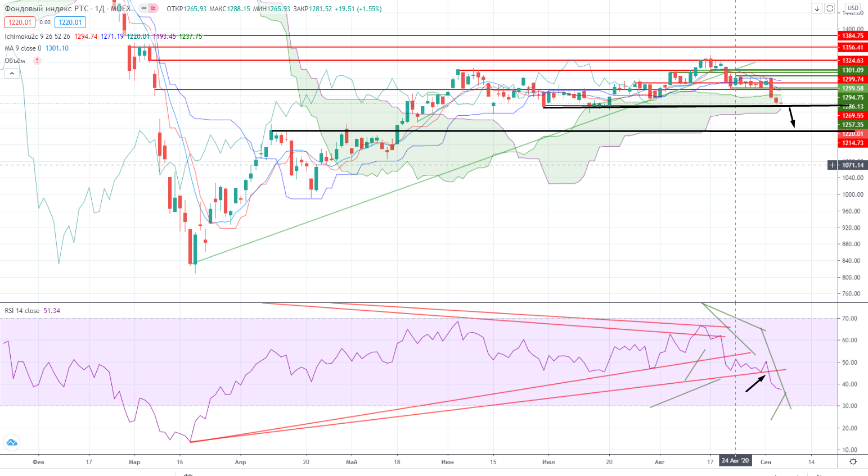Click the red sell price 1220.01 button
868x476 pixels.
(20, 22)
